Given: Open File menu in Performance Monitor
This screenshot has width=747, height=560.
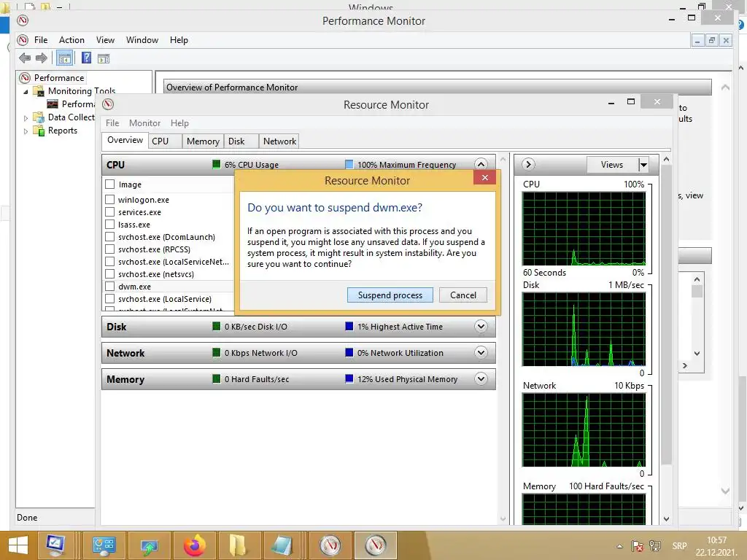Looking at the screenshot, I should point(41,40).
